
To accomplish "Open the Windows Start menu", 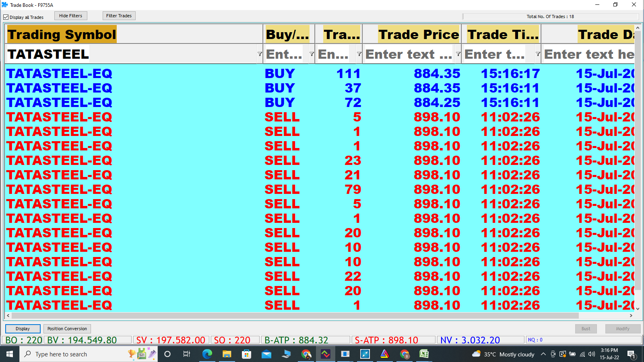I will [10, 354].
